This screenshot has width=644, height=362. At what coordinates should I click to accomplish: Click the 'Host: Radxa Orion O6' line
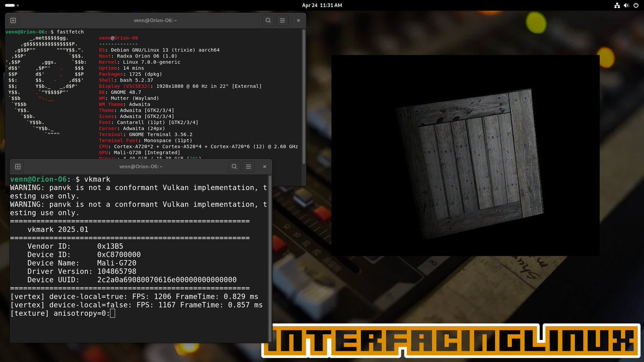point(138,56)
